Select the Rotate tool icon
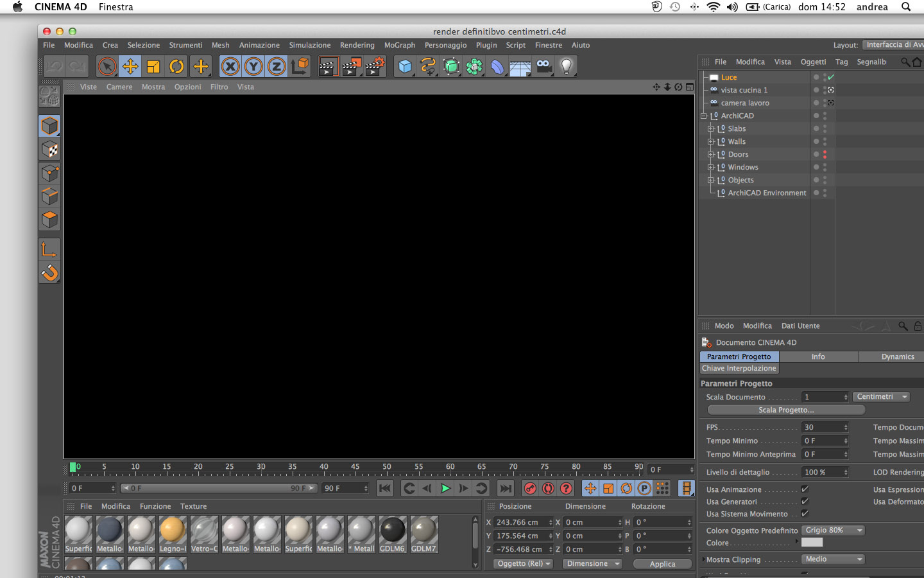This screenshot has width=924, height=578. 176,66
